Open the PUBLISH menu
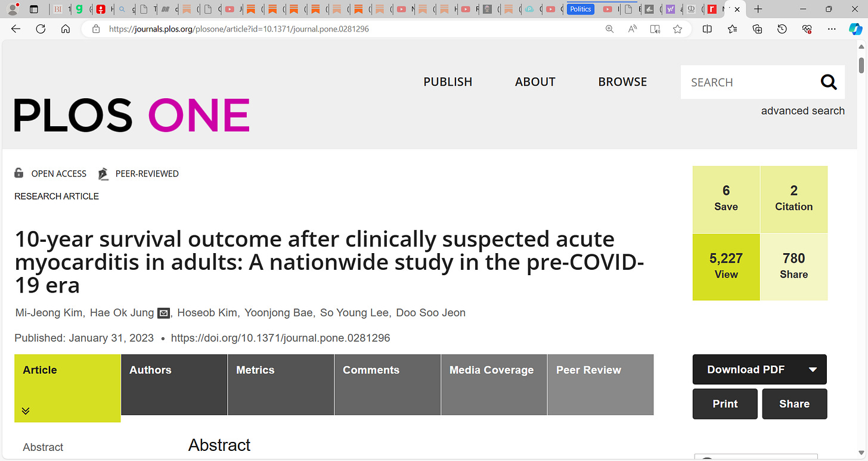 448,82
